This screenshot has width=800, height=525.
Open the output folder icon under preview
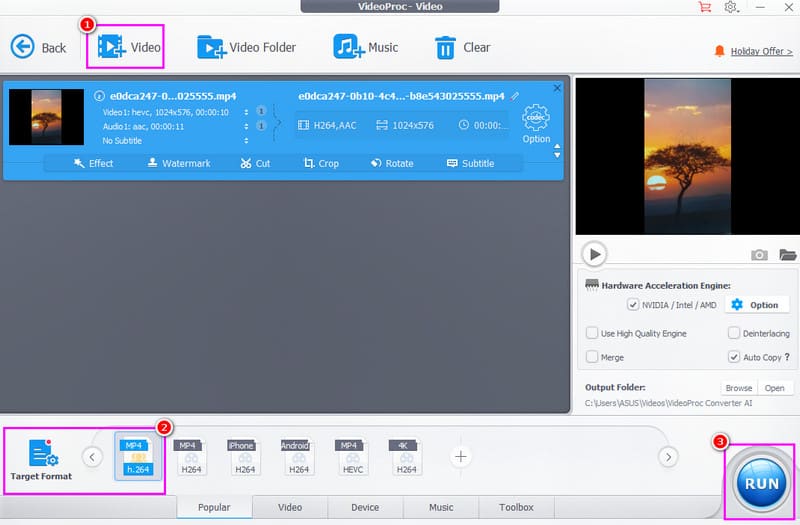click(787, 255)
